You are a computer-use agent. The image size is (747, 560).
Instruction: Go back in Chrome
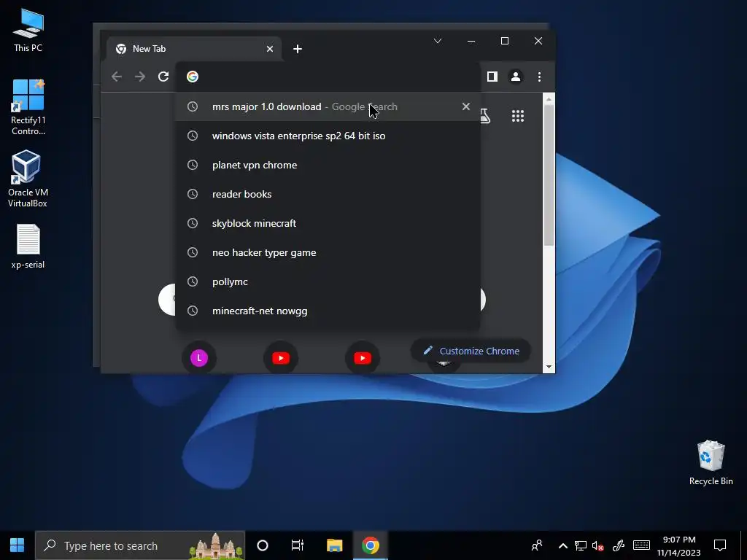(x=117, y=77)
